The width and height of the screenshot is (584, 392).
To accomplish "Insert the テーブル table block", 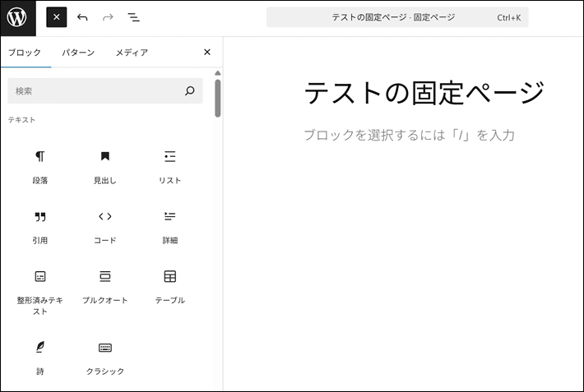I will click(170, 286).
